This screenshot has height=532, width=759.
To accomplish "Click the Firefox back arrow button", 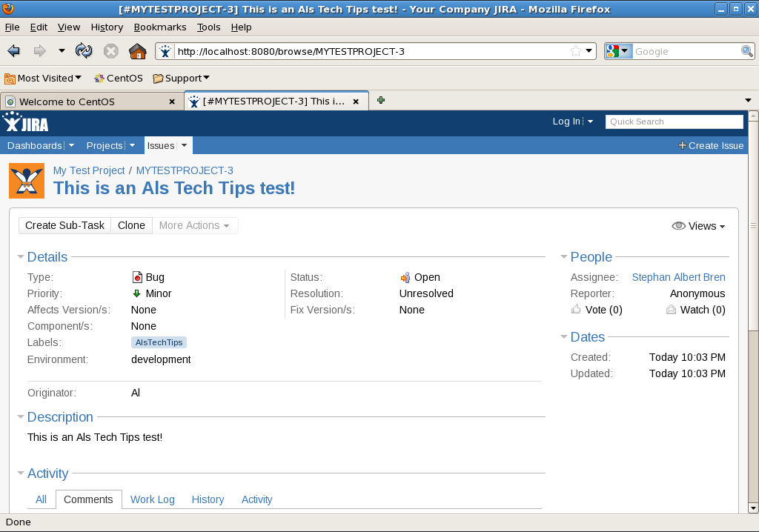I will 13,51.
